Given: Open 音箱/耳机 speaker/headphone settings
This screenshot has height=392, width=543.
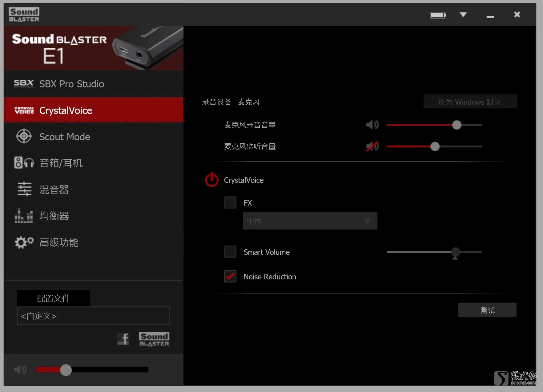Looking at the screenshot, I should (94, 163).
